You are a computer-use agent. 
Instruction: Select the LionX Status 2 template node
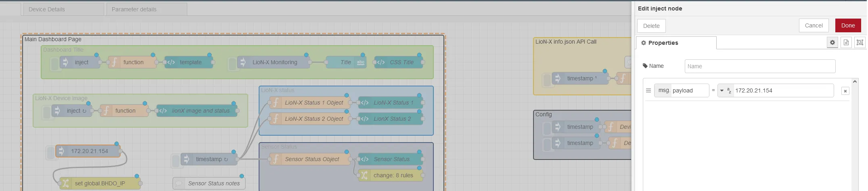point(391,119)
